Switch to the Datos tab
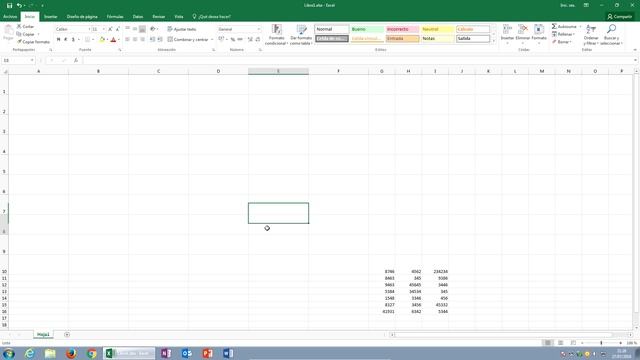Image resolution: width=640 pixels, height=360 pixels. [x=138, y=17]
